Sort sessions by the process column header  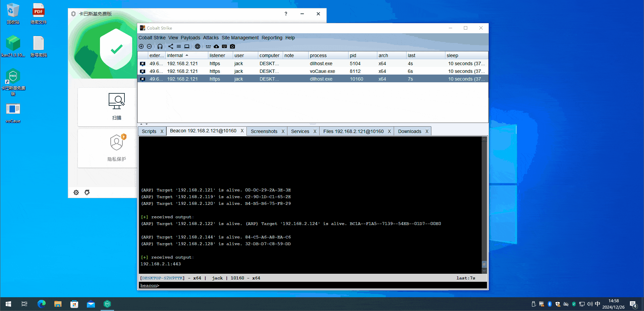328,55
